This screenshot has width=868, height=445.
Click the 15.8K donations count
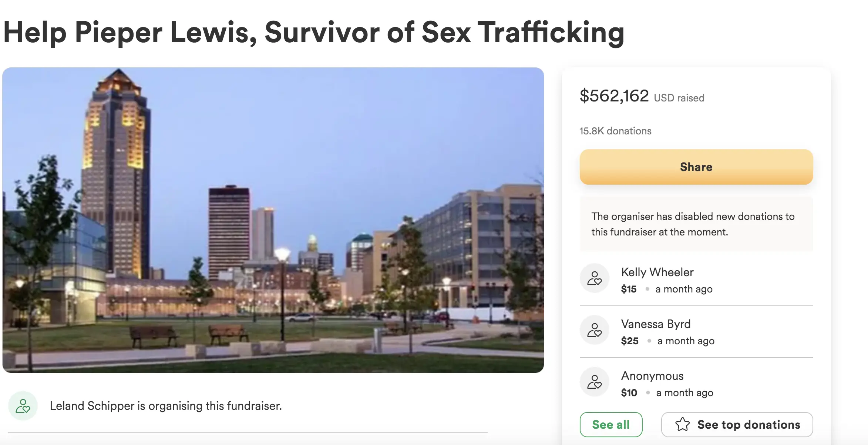tap(615, 131)
